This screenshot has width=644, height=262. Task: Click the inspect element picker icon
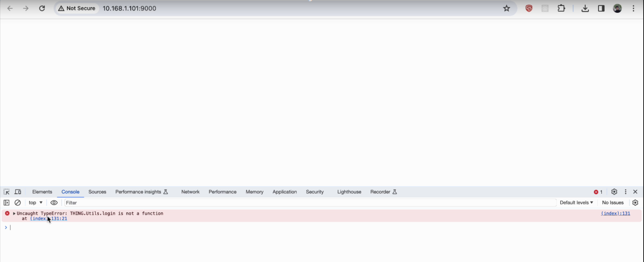6,192
